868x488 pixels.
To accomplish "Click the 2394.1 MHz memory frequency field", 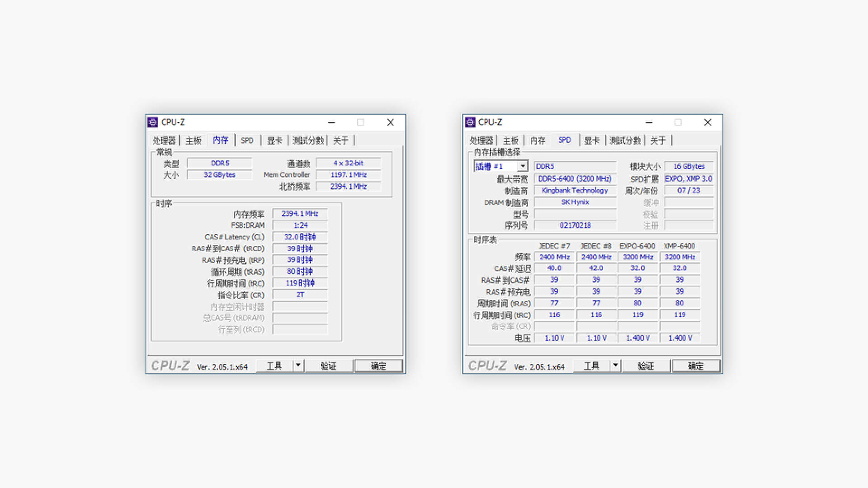I will coord(300,213).
